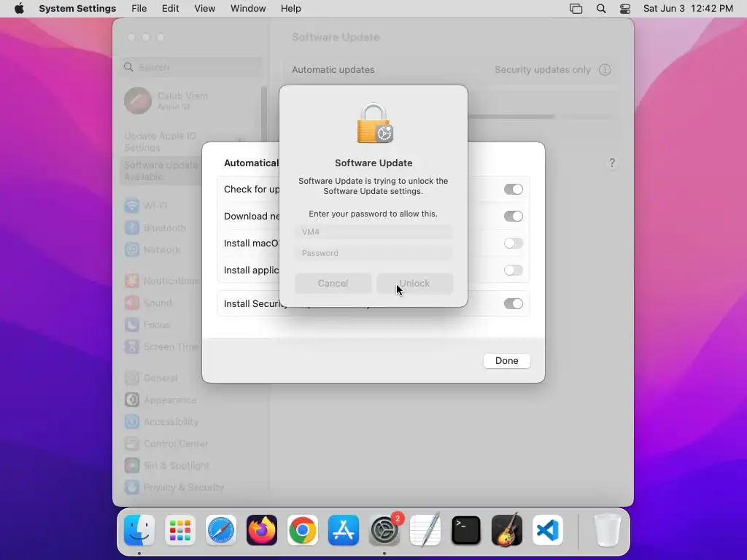
Task: Open Spotlight search in the menu bar
Action: pos(601,9)
